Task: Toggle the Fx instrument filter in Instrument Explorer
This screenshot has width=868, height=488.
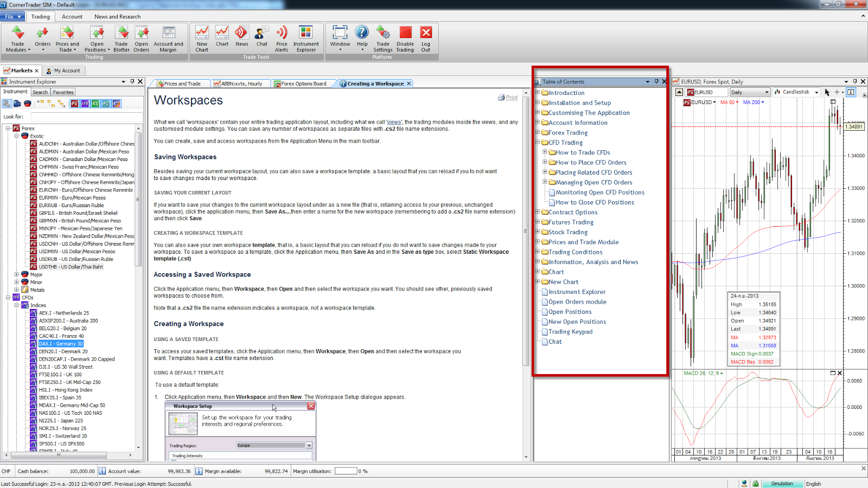Action: tap(75, 104)
